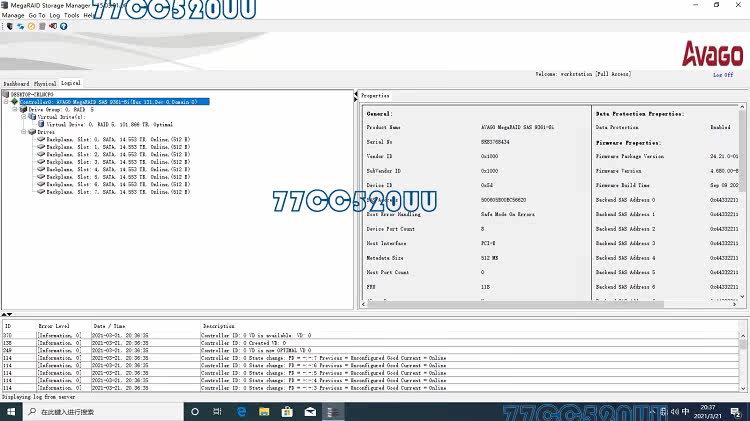Screen dimensions: 750x421
Task: Click the Slot 1 drive icon
Action: [41, 147]
